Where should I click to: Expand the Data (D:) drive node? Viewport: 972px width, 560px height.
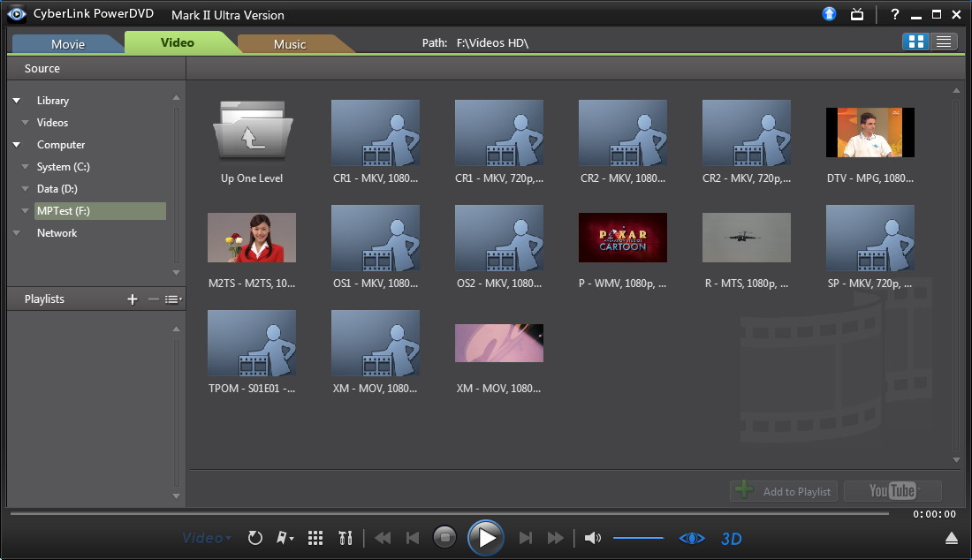(x=26, y=189)
